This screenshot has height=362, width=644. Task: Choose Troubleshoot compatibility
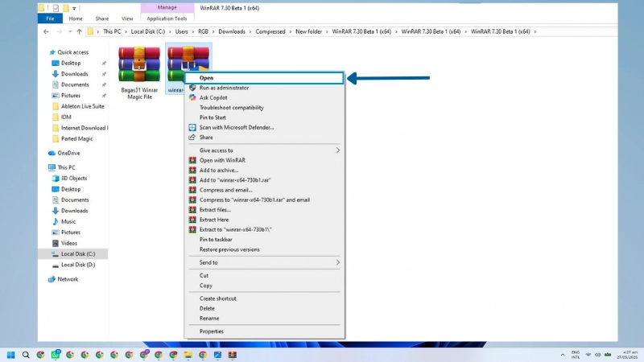pyautogui.click(x=264, y=108)
